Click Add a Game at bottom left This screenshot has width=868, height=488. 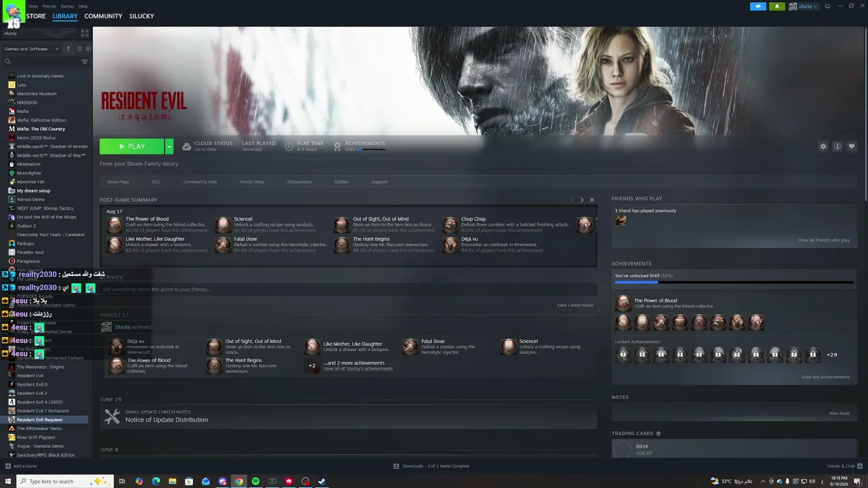pyautogui.click(x=21, y=466)
